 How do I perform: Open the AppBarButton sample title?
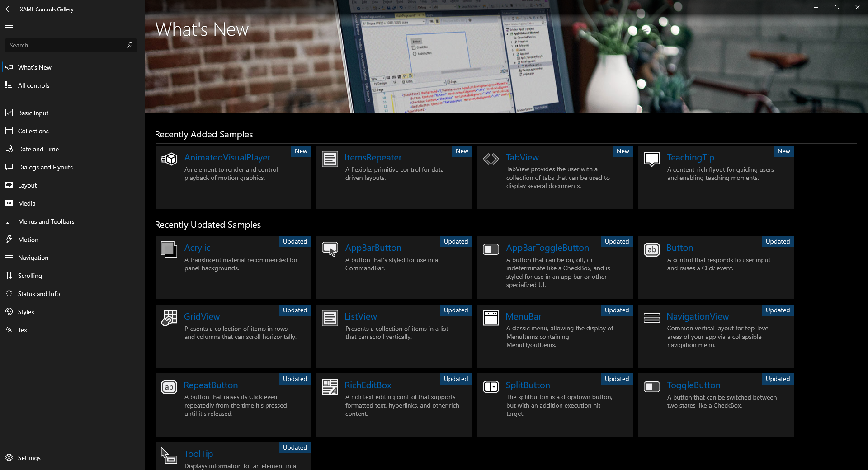point(373,248)
